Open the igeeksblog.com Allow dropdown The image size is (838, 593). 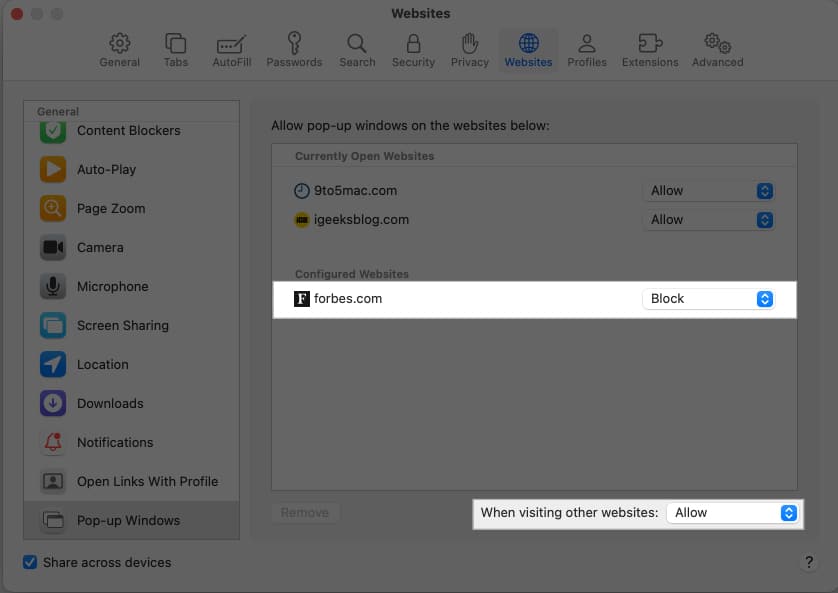coord(709,220)
